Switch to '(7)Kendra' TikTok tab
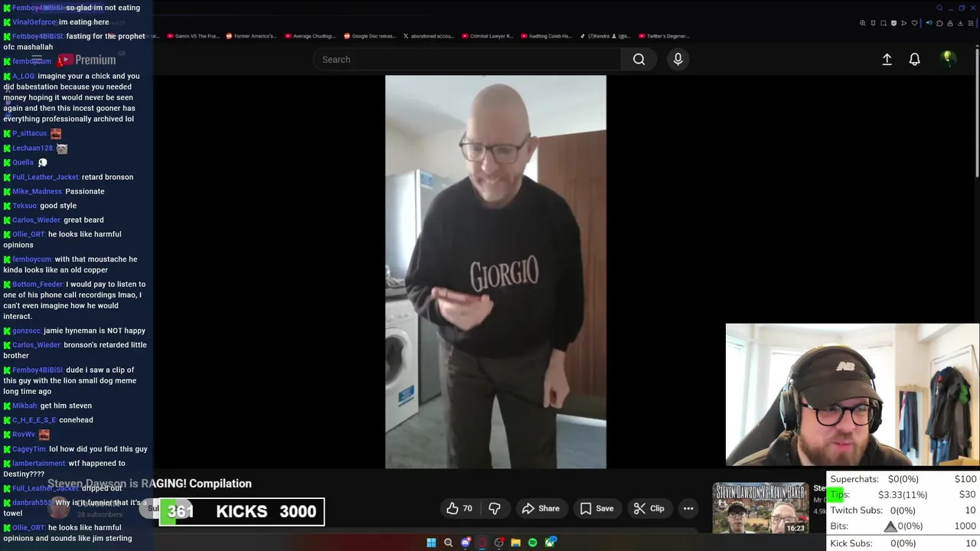 click(x=605, y=36)
